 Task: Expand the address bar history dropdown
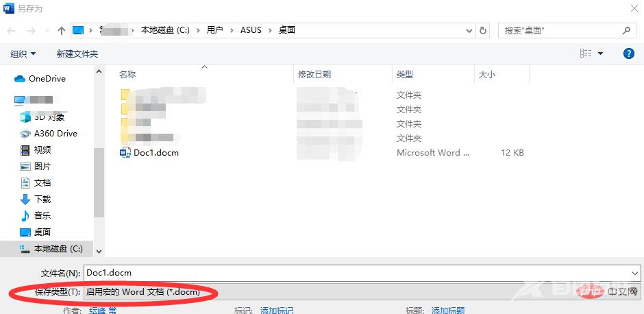[469, 31]
